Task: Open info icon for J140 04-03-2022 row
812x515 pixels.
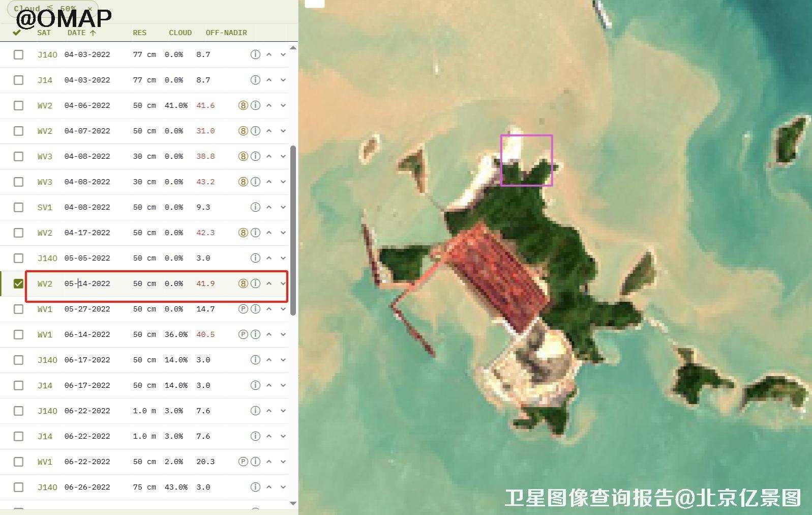Action: pyautogui.click(x=255, y=54)
